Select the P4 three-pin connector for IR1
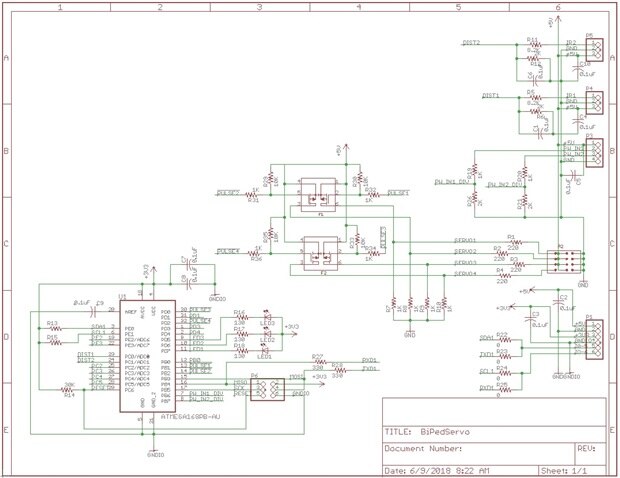 coord(594,103)
